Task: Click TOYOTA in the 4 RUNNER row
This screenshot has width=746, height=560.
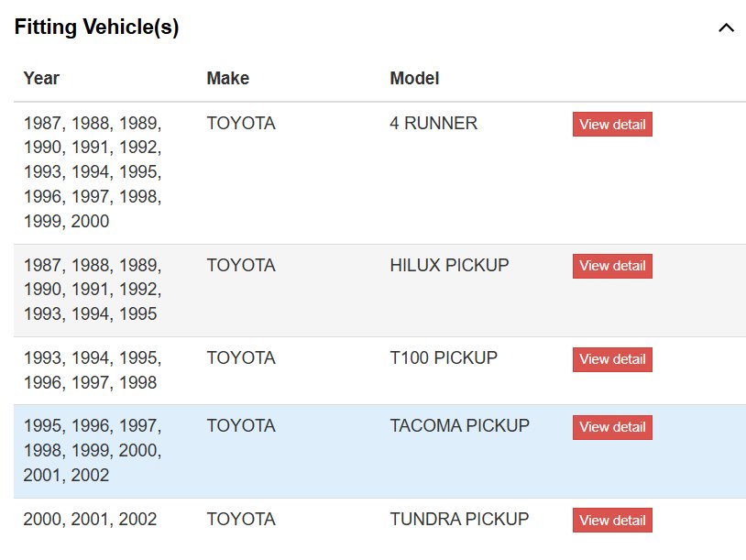Action: tap(241, 123)
